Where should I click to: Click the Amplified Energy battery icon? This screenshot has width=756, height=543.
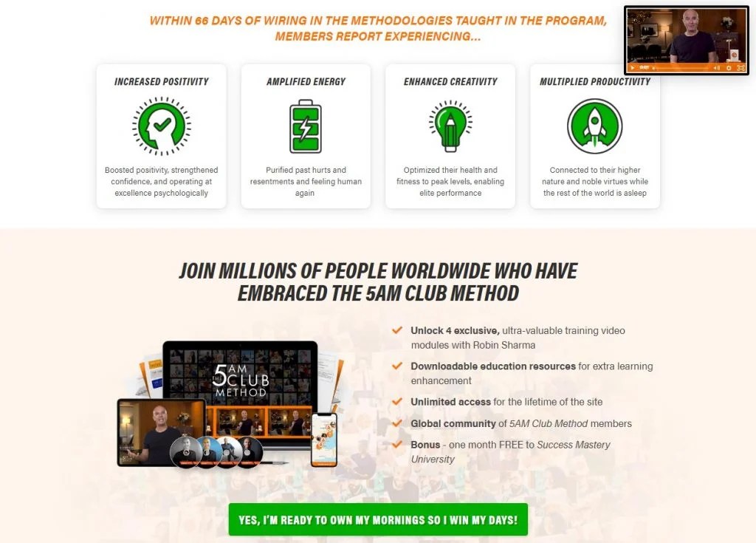pos(306,126)
